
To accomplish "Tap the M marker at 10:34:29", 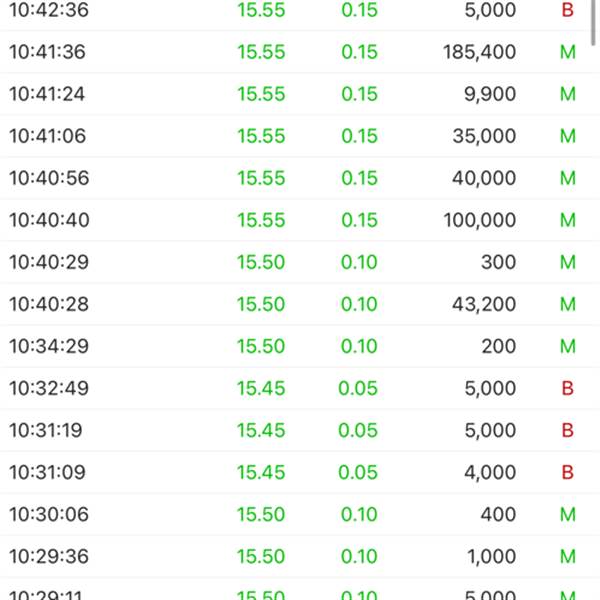I will coord(568,346).
